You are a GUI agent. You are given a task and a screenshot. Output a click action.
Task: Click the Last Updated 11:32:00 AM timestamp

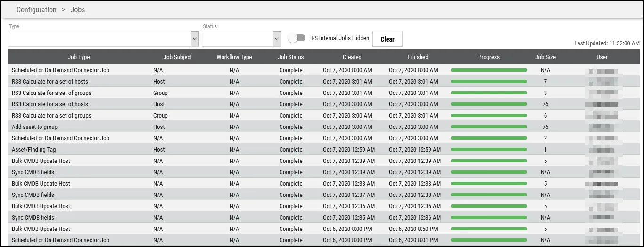[607, 43]
